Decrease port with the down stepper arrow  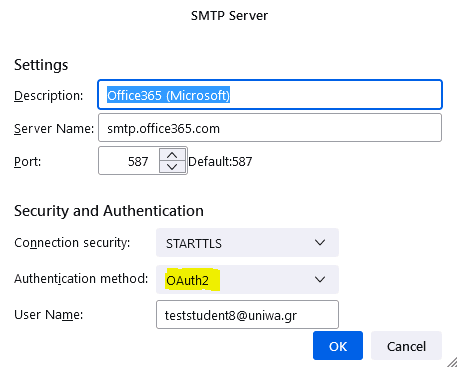[172, 167]
